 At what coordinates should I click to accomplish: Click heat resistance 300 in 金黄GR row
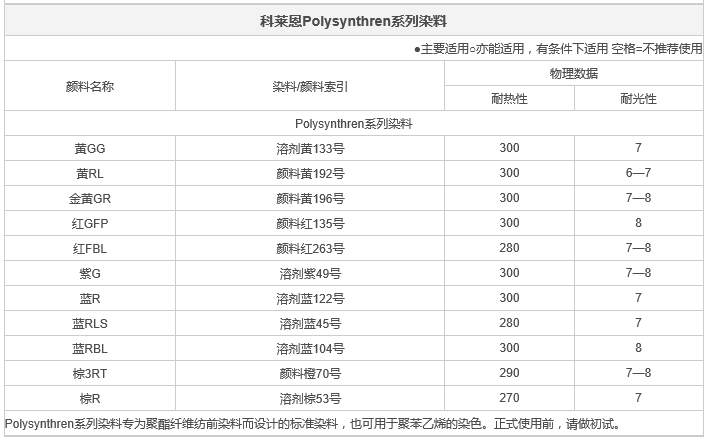509,198
